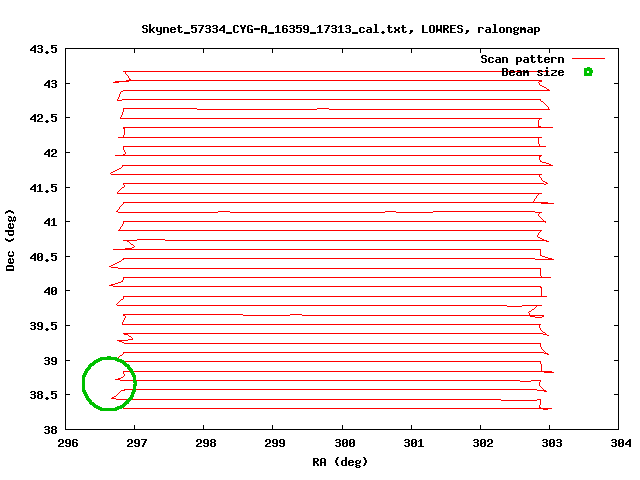
Task: Click the y-axis tick label 41
Action: pos(51,222)
